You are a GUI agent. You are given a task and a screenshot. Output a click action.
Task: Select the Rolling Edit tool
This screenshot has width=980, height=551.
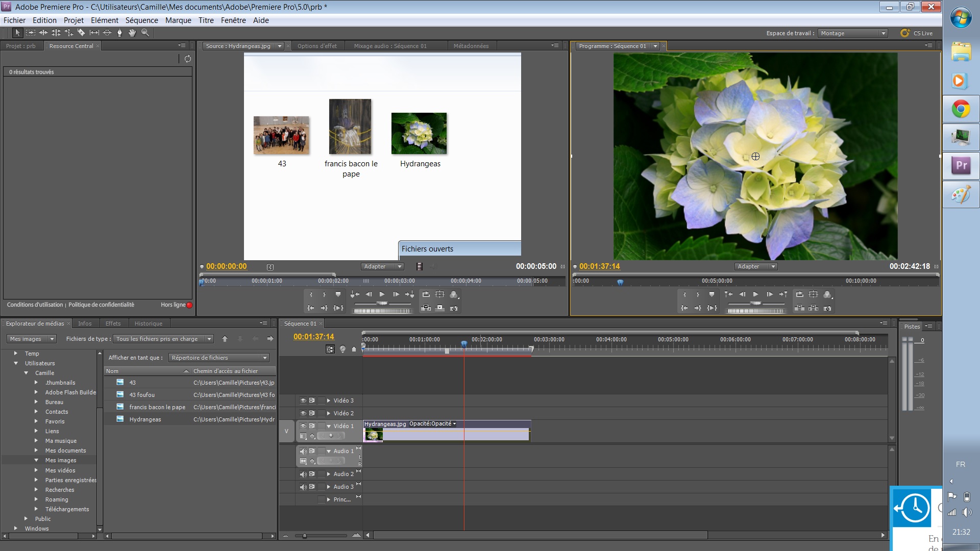pyautogui.click(x=56, y=33)
